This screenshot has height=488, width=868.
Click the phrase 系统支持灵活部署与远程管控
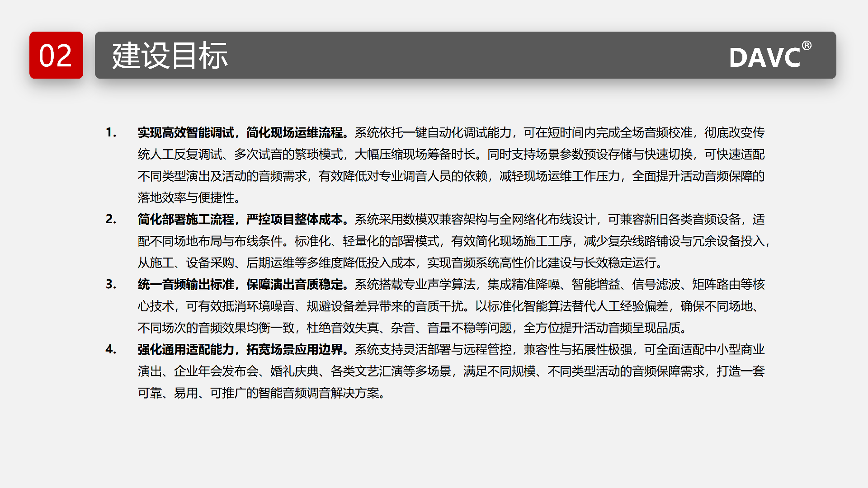tap(433, 349)
